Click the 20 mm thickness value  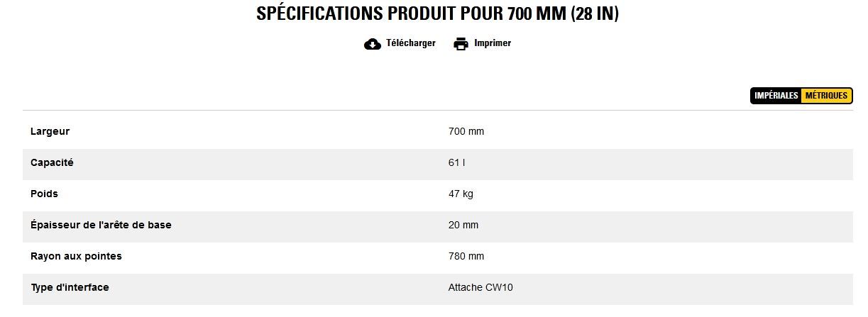463,225
